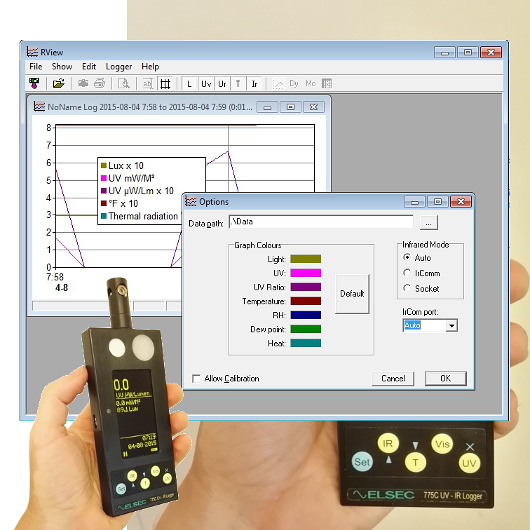Close the NoName Log window
530x530 pixels.
click(314, 107)
